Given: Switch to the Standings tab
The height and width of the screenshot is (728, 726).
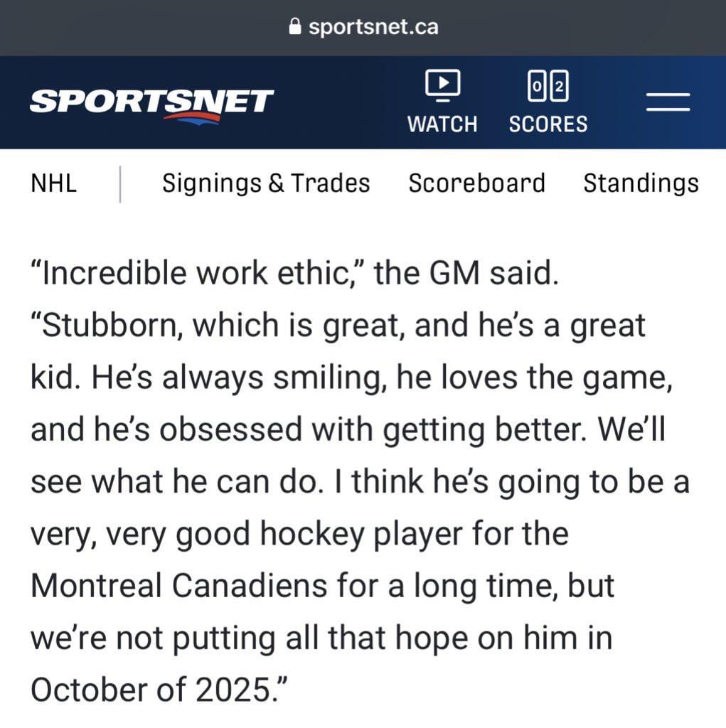Looking at the screenshot, I should 641,183.
